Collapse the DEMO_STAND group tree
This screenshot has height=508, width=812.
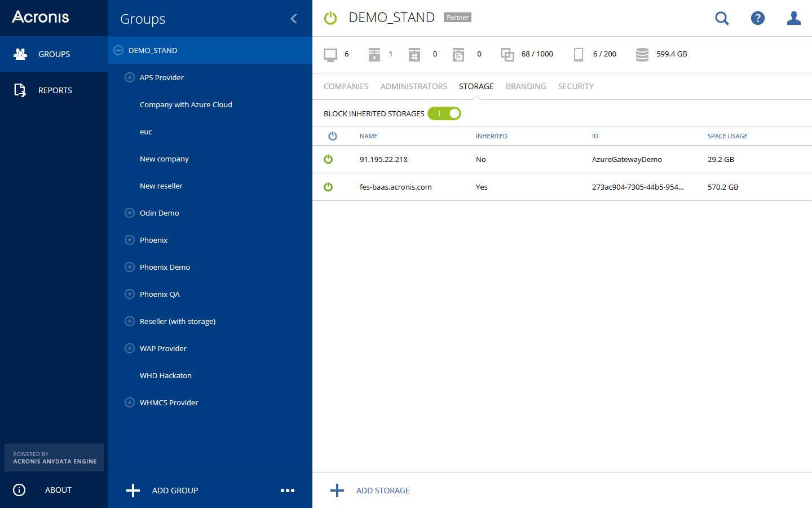[x=118, y=50]
